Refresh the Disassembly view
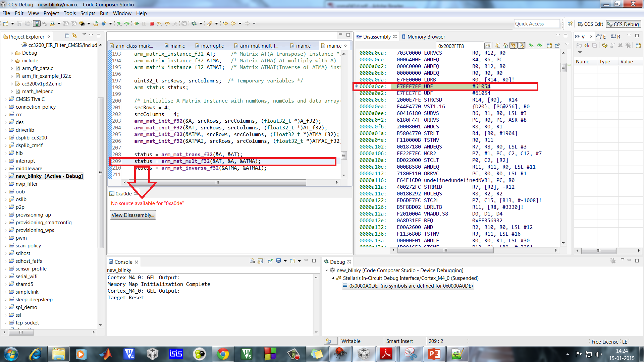Viewport: 644px width, 362px height. click(498, 46)
